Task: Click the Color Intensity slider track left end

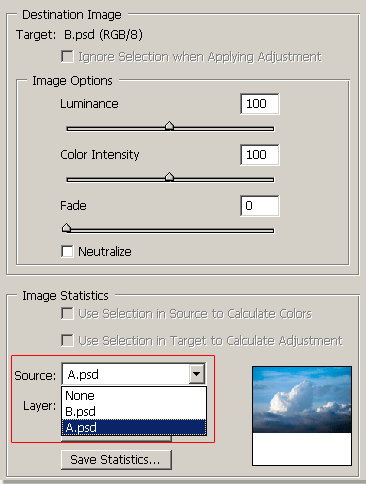Action: [70, 180]
